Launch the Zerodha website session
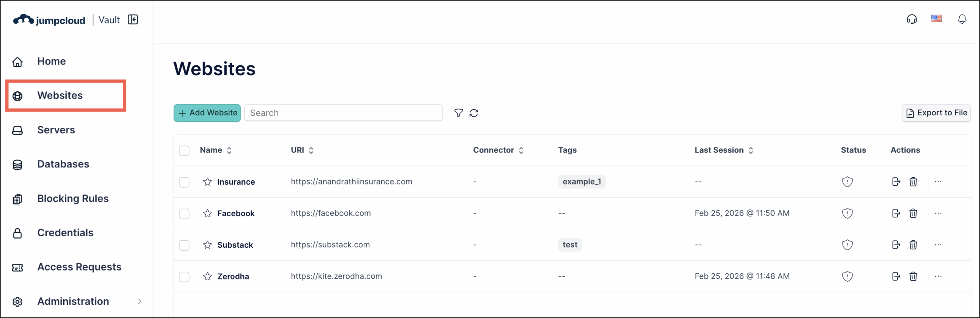Viewport: 980px width, 318px height. tap(896, 276)
